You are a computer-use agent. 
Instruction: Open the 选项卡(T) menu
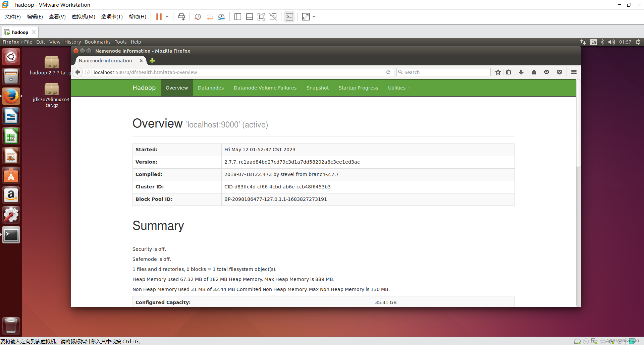(112, 17)
